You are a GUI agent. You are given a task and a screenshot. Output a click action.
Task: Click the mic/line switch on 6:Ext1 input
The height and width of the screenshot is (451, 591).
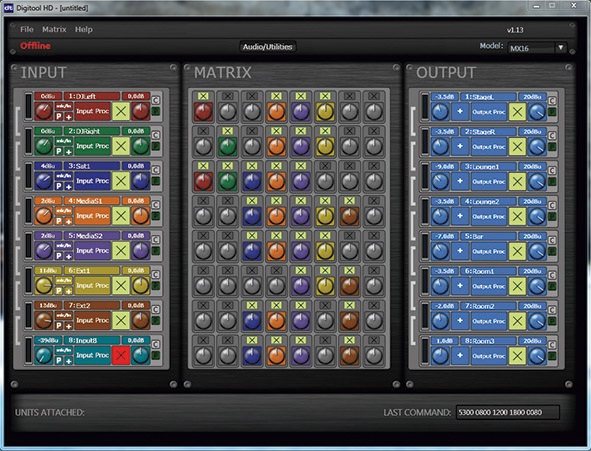64,281
